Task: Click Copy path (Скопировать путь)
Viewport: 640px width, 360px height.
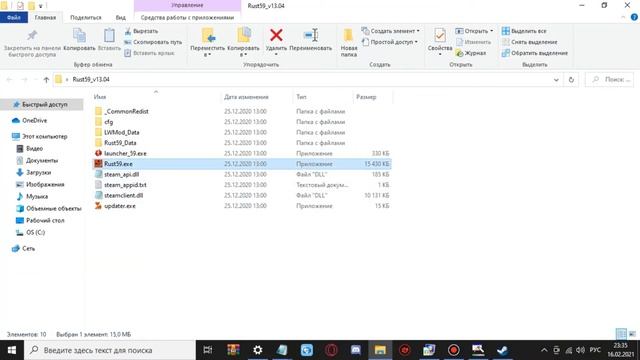Action: (153, 42)
